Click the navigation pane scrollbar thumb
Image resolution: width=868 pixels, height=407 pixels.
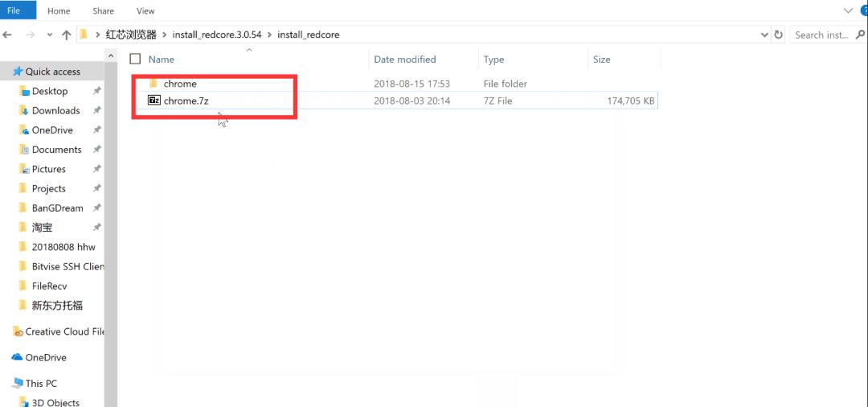(x=111, y=232)
